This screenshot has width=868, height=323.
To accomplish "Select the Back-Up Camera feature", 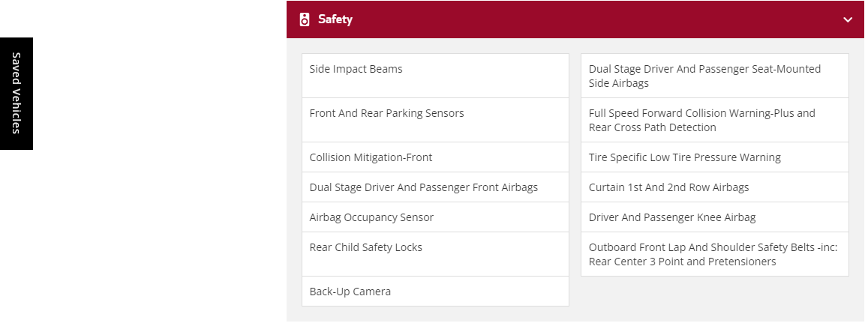I will coord(350,292).
